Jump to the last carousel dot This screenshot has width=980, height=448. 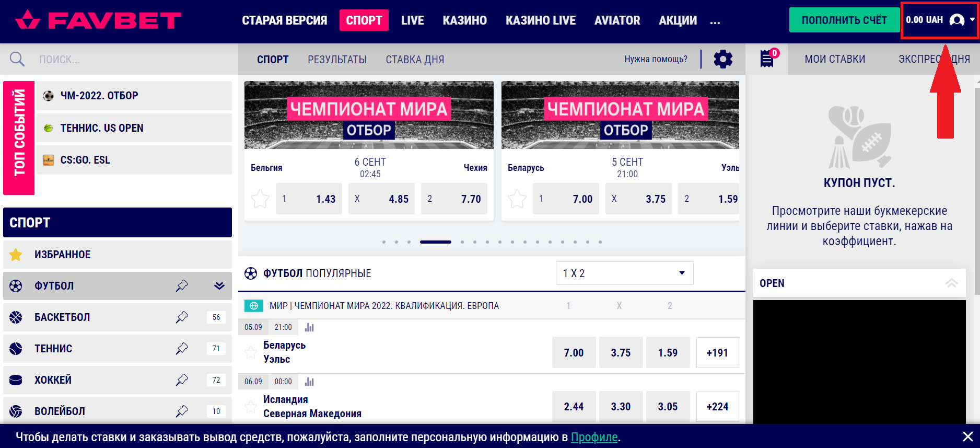(600, 242)
